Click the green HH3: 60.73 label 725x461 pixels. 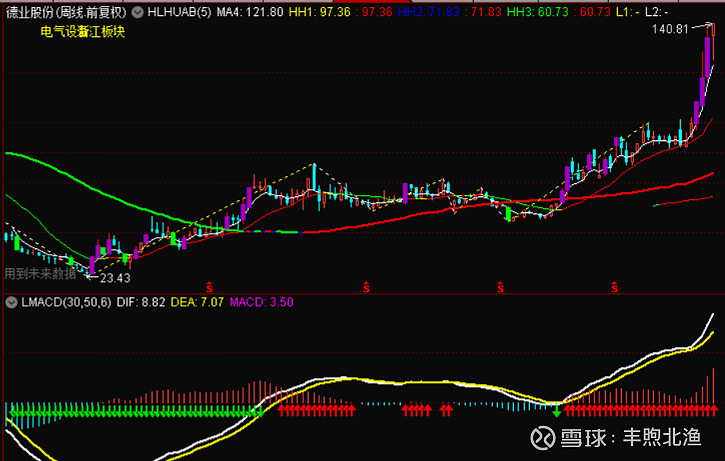[x=537, y=12]
